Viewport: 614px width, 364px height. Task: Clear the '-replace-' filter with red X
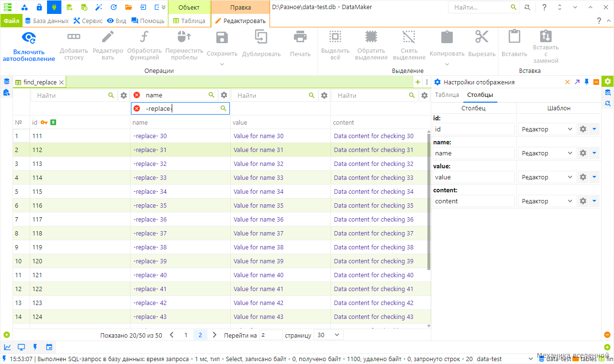pyautogui.click(x=137, y=109)
